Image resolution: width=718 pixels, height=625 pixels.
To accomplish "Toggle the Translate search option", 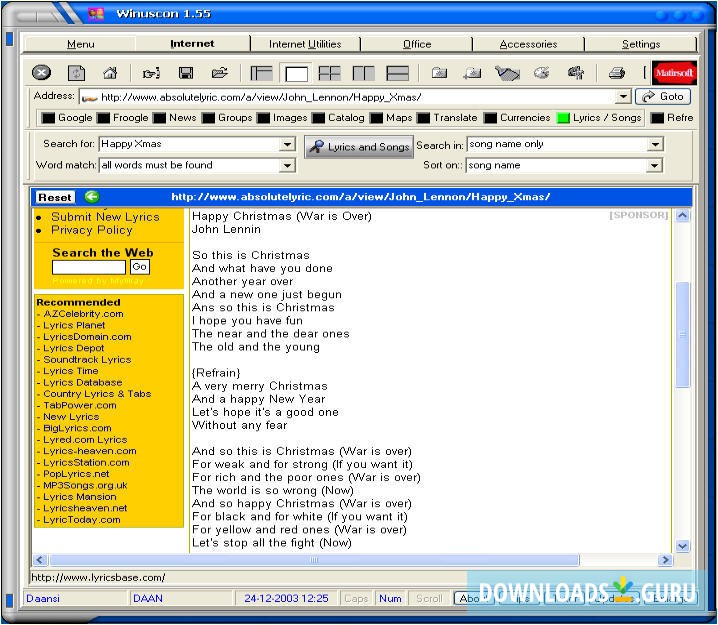I will pyautogui.click(x=424, y=118).
